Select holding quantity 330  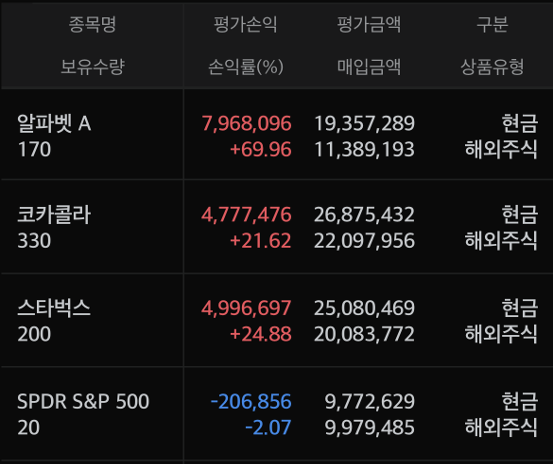pos(34,241)
